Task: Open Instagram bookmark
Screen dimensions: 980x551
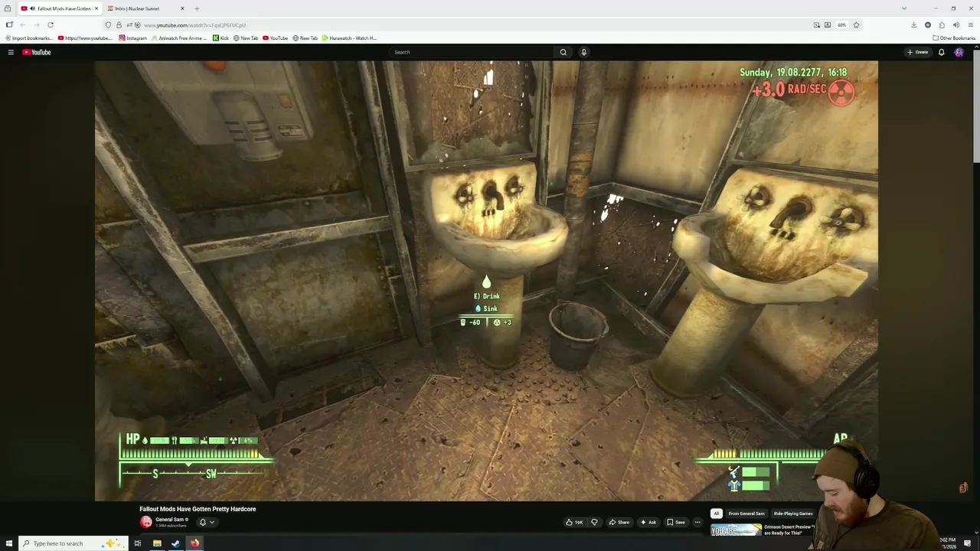Action: click(133, 37)
